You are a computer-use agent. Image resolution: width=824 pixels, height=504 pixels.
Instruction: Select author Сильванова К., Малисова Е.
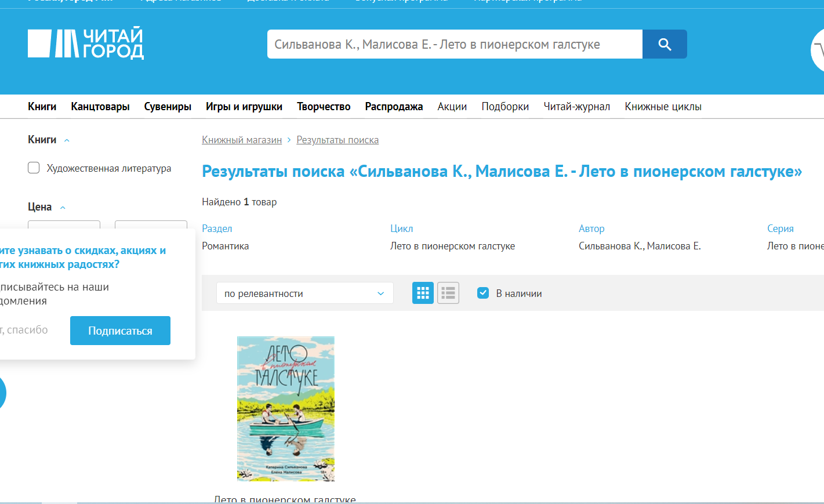coord(640,246)
